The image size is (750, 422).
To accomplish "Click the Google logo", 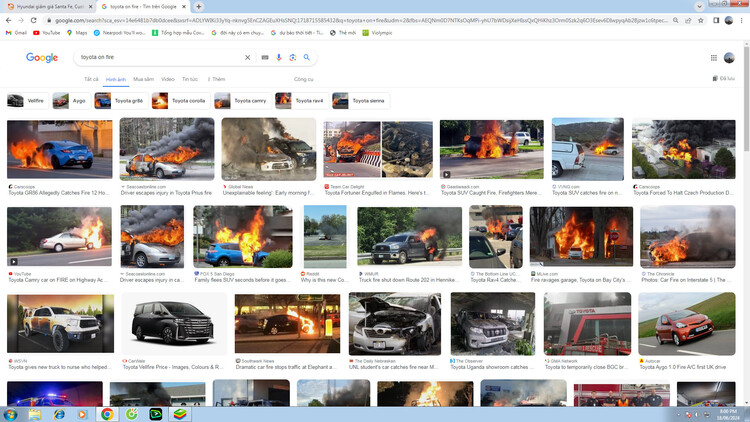I will [42, 58].
